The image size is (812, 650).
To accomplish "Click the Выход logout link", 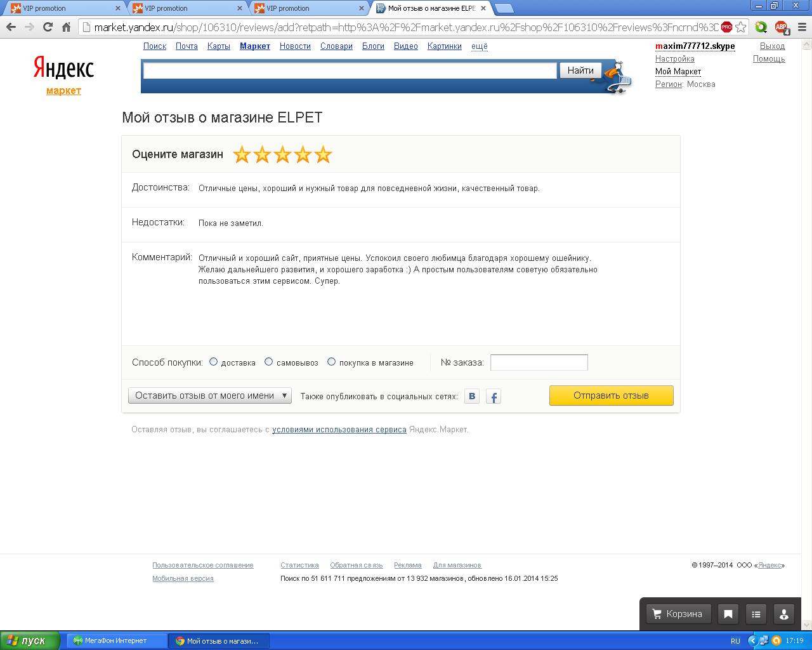I will pyautogui.click(x=772, y=46).
